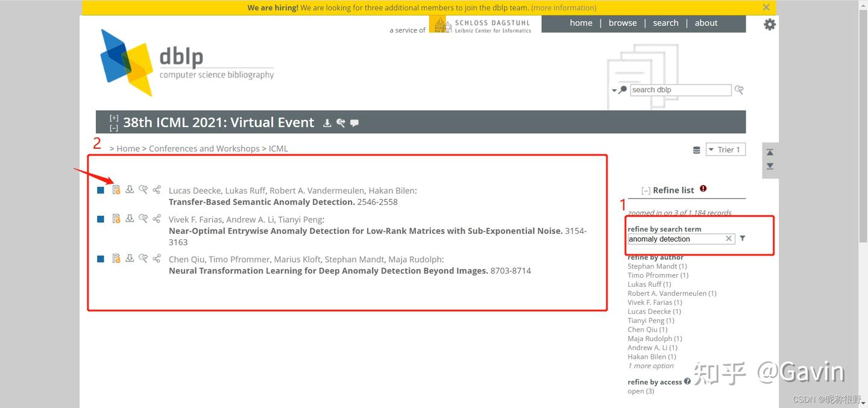The height and width of the screenshot is (408, 868).
Task: Select the checkbox for the Chen Qiu paper
Action: point(101,259)
